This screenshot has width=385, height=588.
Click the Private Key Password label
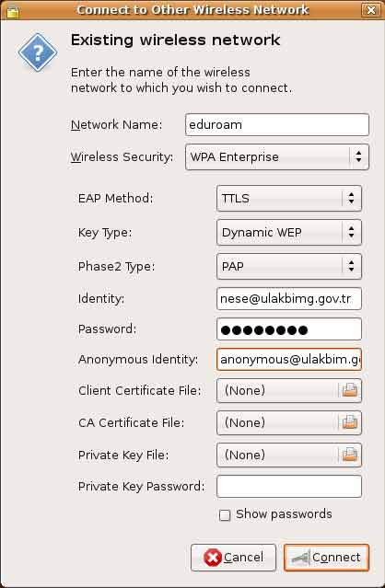point(142,487)
